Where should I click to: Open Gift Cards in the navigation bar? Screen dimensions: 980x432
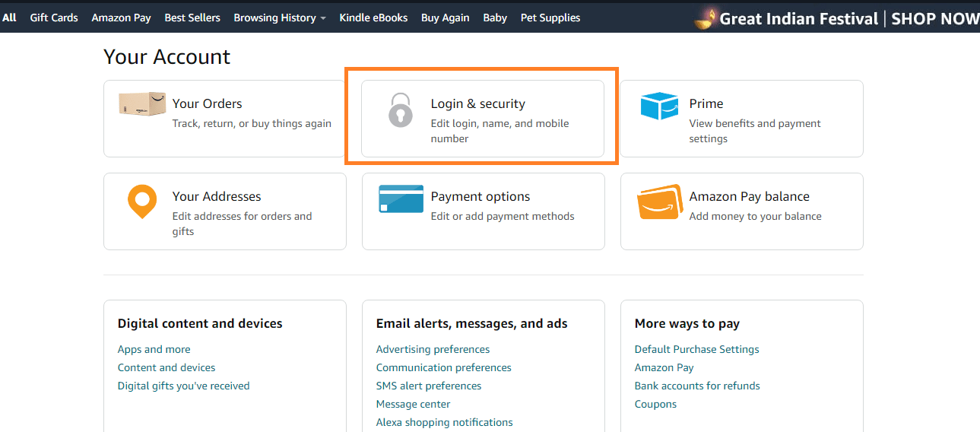tap(54, 17)
